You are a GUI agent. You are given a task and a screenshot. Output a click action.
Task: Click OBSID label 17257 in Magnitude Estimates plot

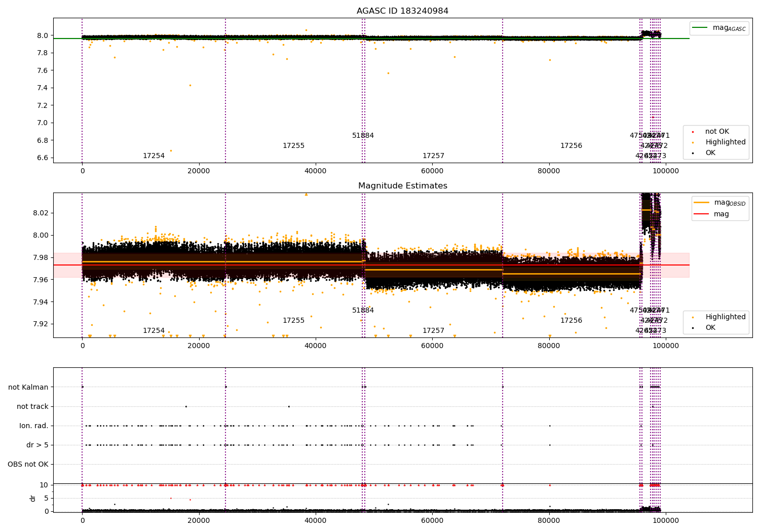point(433,331)
